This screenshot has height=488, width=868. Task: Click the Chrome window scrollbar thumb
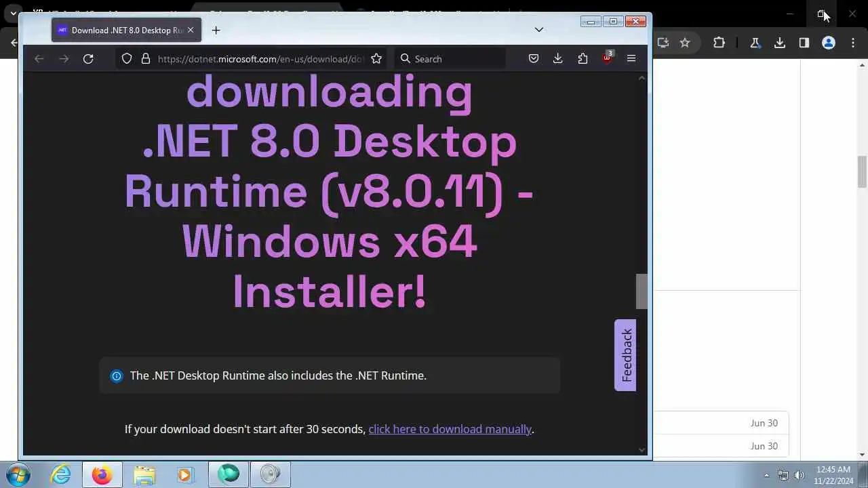click(x=862, y=171)
